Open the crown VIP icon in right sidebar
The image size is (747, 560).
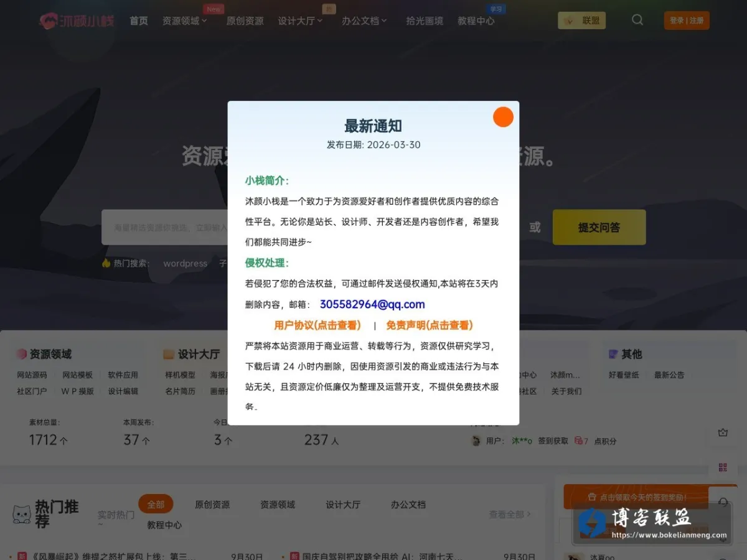pos(723,432)
